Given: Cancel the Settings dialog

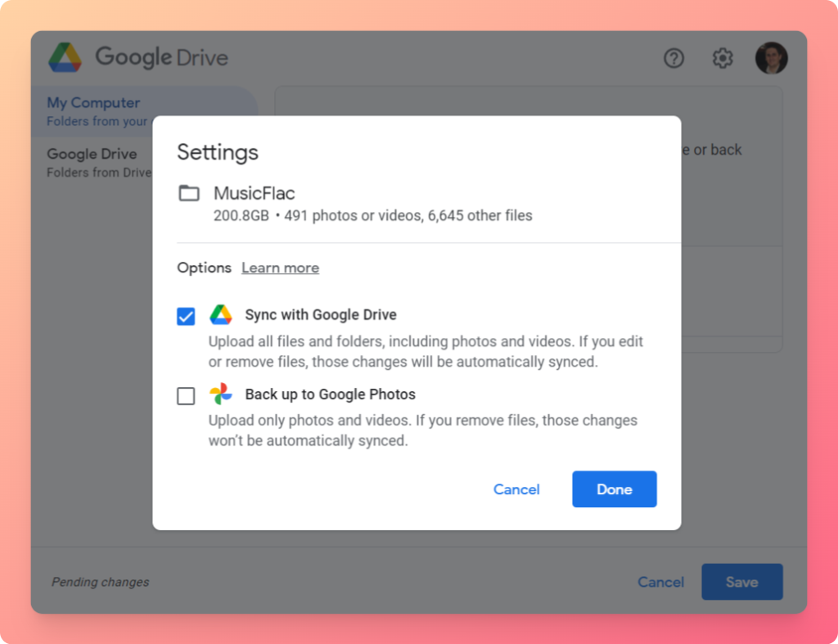Looking at the screenshot, I should coord(516,489).
